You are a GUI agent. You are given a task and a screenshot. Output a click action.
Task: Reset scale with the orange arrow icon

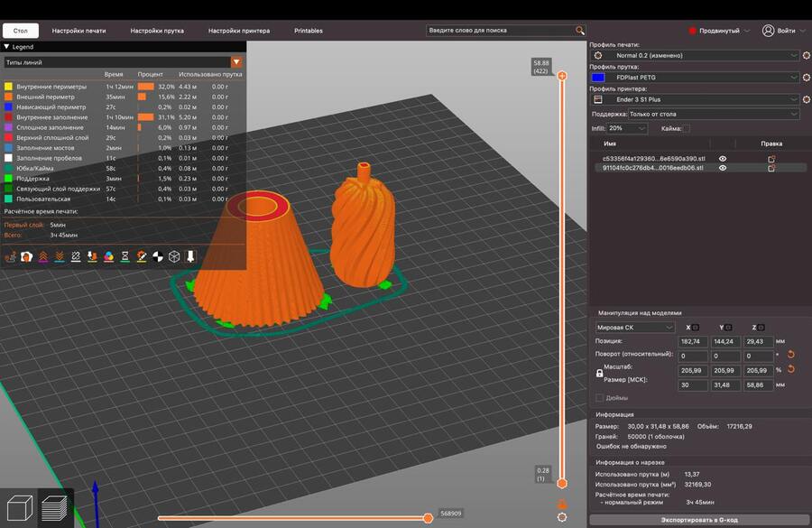791,368
